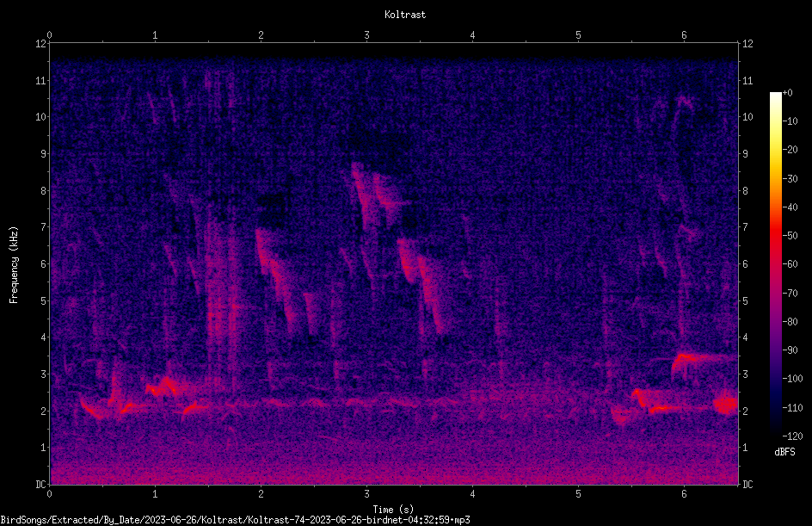Click the "-80" colorbar label
This screenshot has height=526, width=812.
point(790,322)
